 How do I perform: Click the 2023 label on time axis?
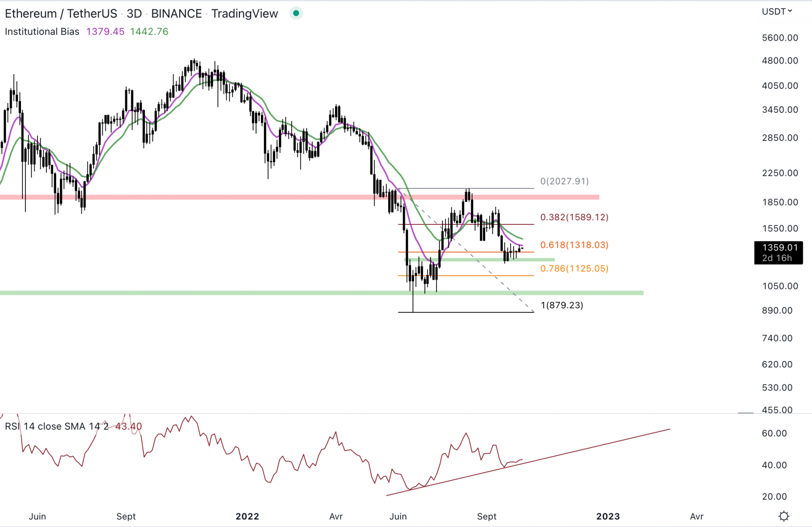coord(608,516)
